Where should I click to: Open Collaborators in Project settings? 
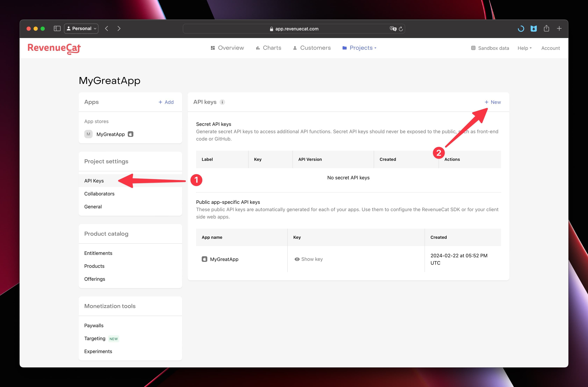pyautogui.click(x=130, y=194)
